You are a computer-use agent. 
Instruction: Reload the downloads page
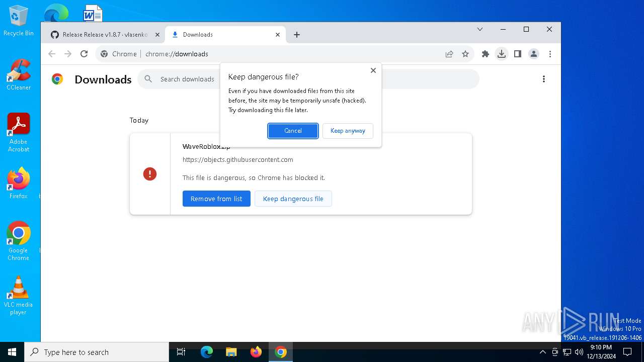tap(84, 54)
